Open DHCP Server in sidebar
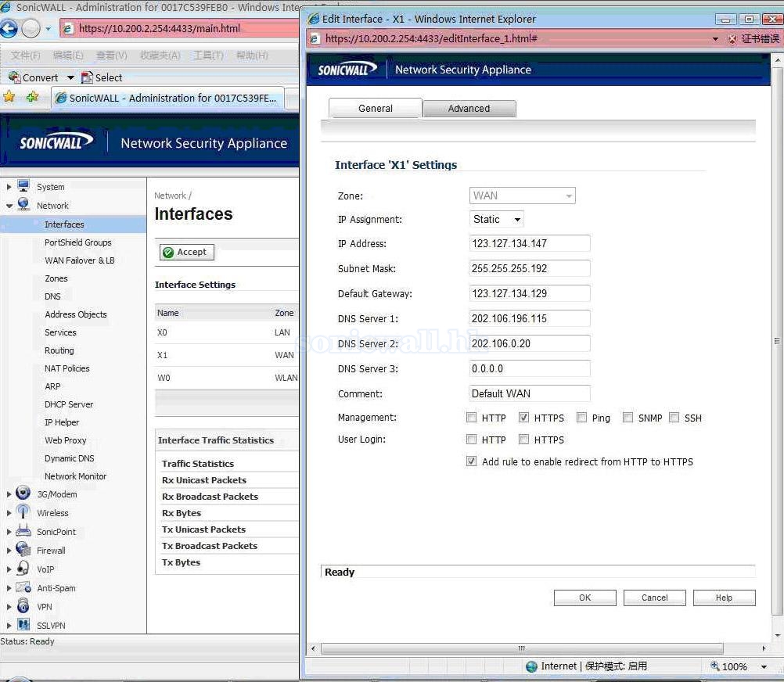Viewport: 784px width, 682px height. (x=69, y=404)
